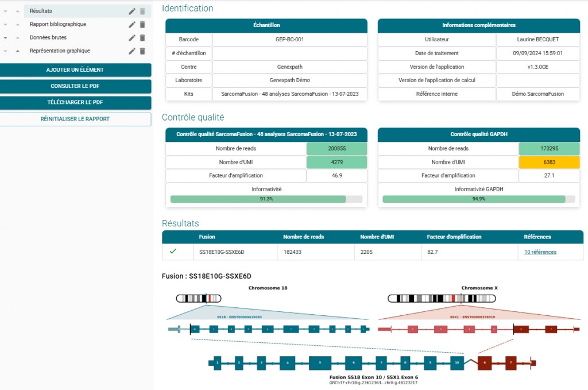Viewport: 588px width, 390px height.
Task: Edit Représentation graphique with the pencil icon
Action: 131,51
